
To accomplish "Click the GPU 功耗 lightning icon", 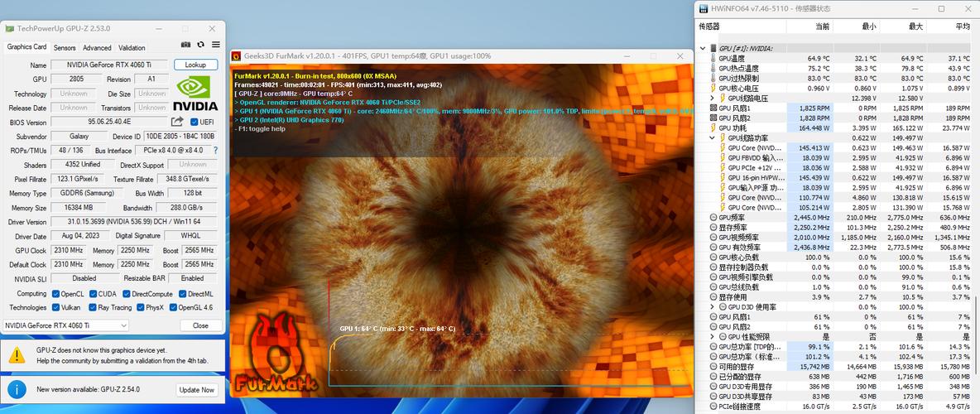I will tap(713, 128).
